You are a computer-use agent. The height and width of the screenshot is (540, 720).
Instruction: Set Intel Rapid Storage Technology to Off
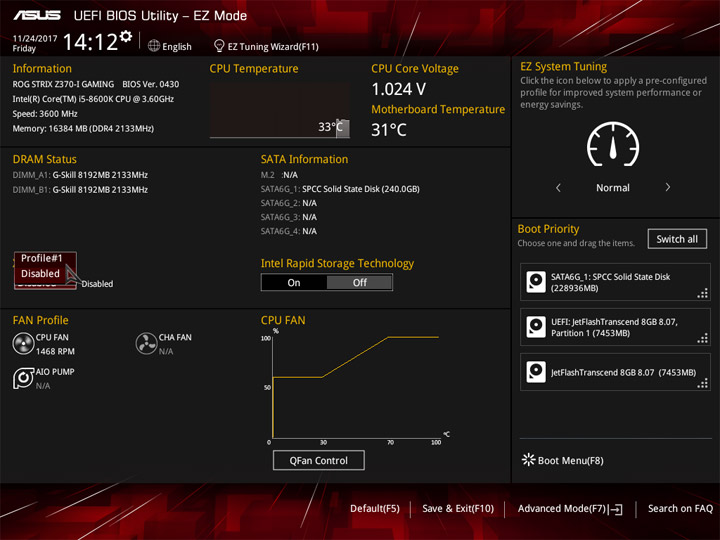click(360, 282)
